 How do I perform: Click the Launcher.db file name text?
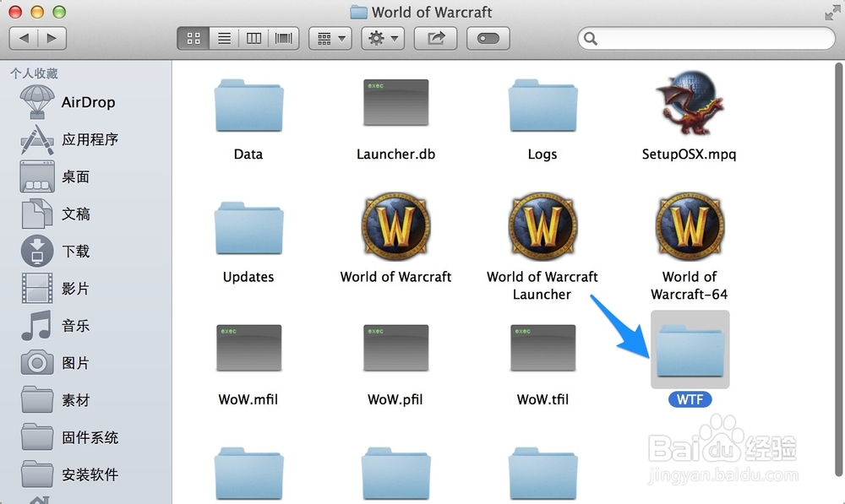click(x=395, y=154)
